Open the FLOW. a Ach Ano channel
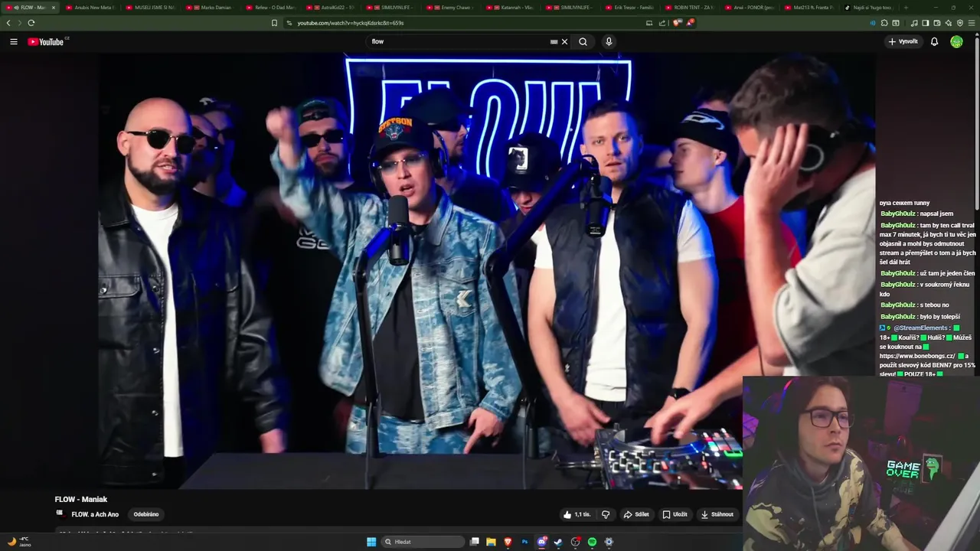Image resolution: width=980 pixels, height=551 pixels. (x=95, y=514)
